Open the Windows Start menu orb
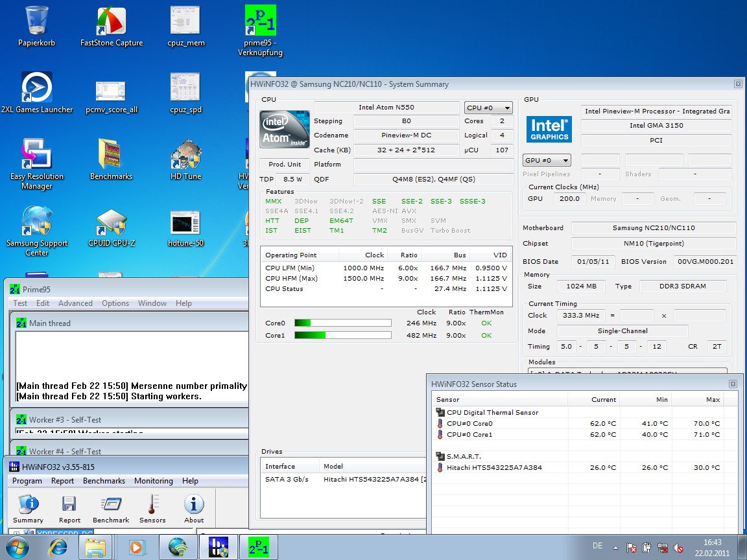Screen dimensions: 747x560 coord(17,547)
